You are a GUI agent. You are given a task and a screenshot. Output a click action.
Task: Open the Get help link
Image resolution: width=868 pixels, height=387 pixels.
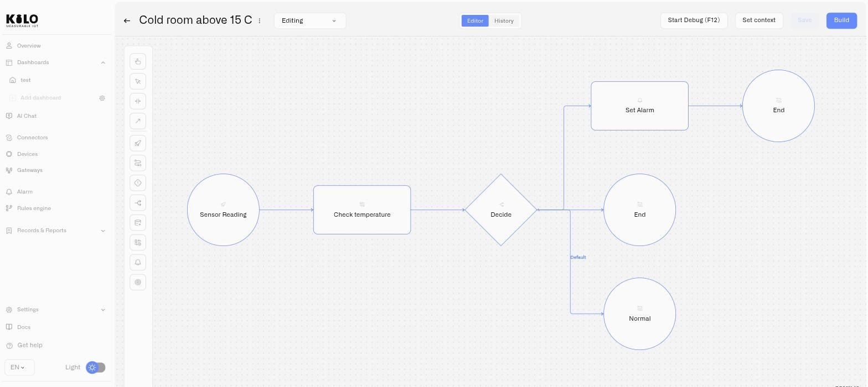[x=30, y=345]
